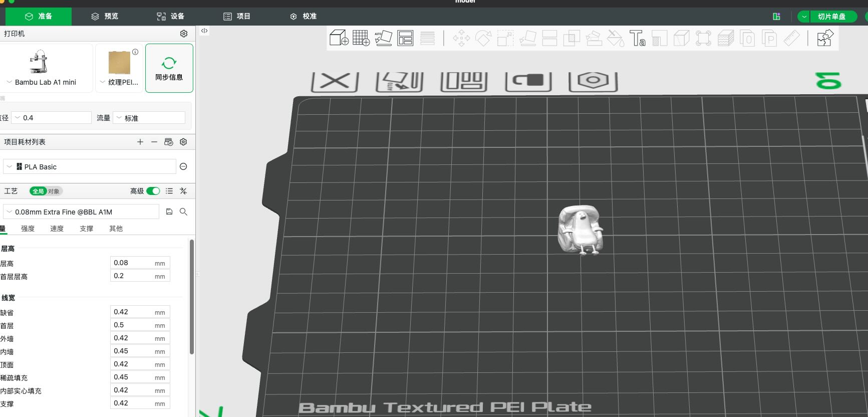Viewport: 868px width, 417px height.
Task: Remove plate using the X icon on the bed
Action: (335, 81)
